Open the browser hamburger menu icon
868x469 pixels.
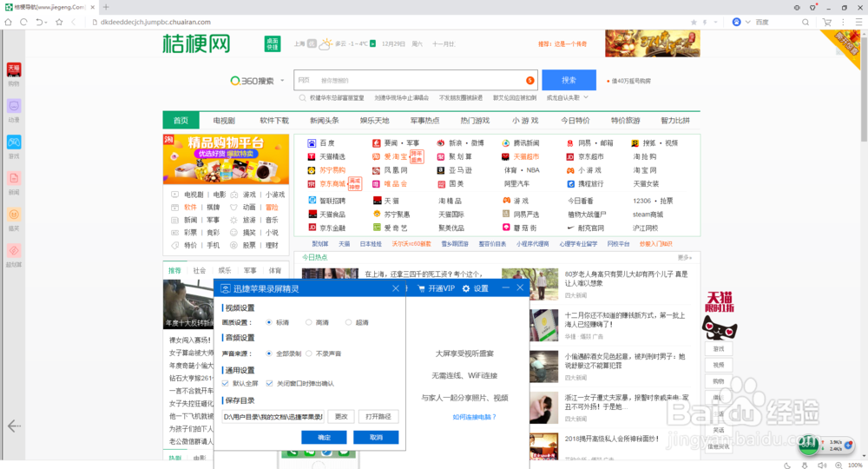858,23
